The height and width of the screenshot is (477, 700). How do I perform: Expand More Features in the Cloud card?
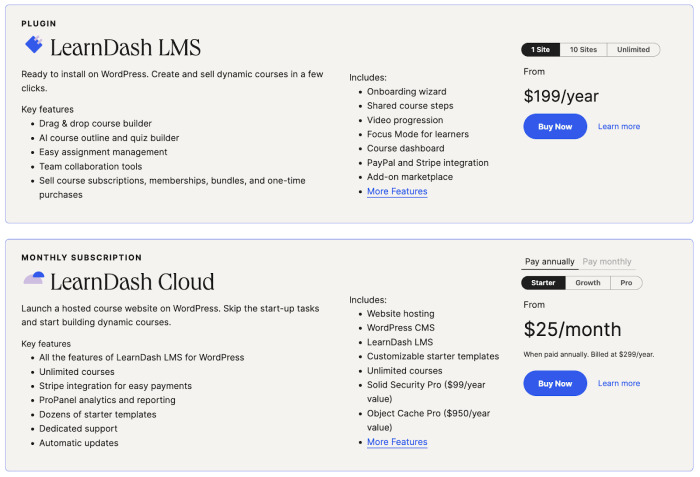397,442
